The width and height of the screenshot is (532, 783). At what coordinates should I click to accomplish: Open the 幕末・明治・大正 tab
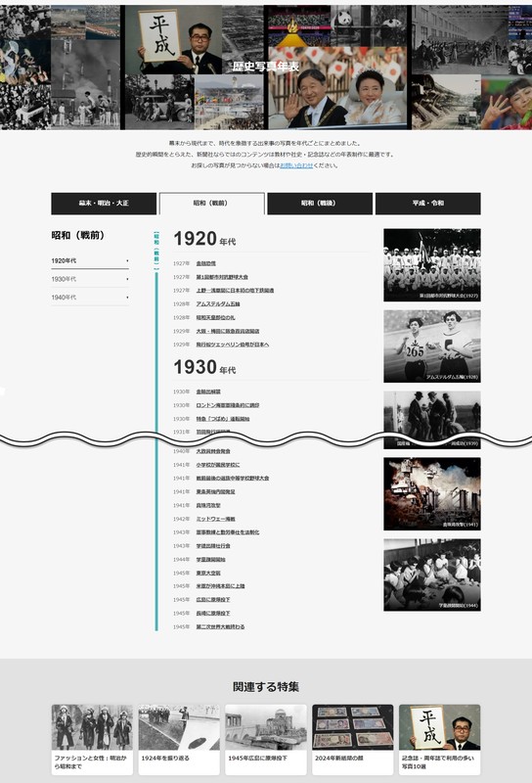[x=104, y=204]
